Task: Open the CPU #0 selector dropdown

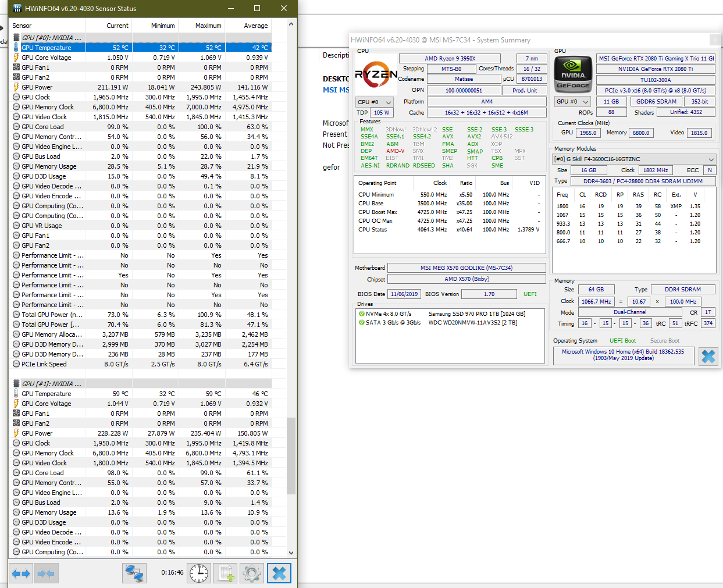Action: tap(375, 102)
